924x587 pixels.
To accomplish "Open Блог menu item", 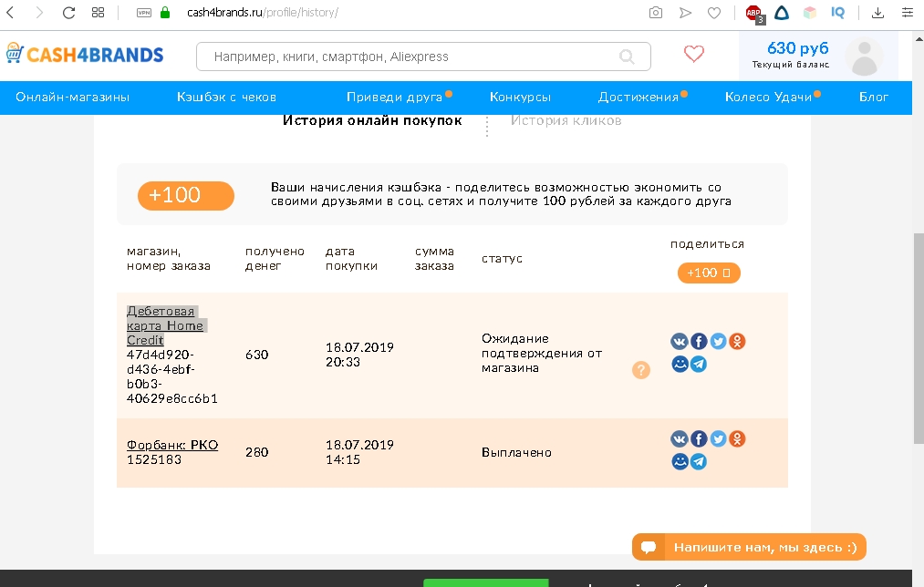I will pyautogui.click(x=873, y=98).
